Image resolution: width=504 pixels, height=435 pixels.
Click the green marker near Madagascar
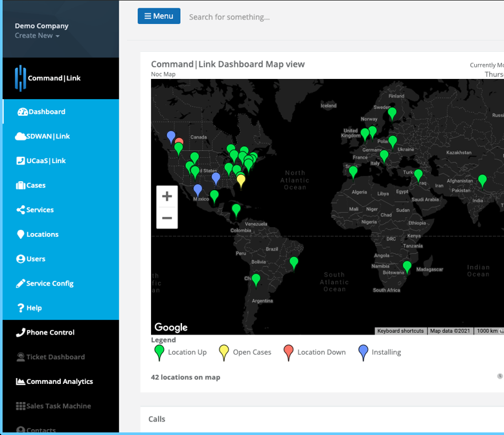(407, 267)
